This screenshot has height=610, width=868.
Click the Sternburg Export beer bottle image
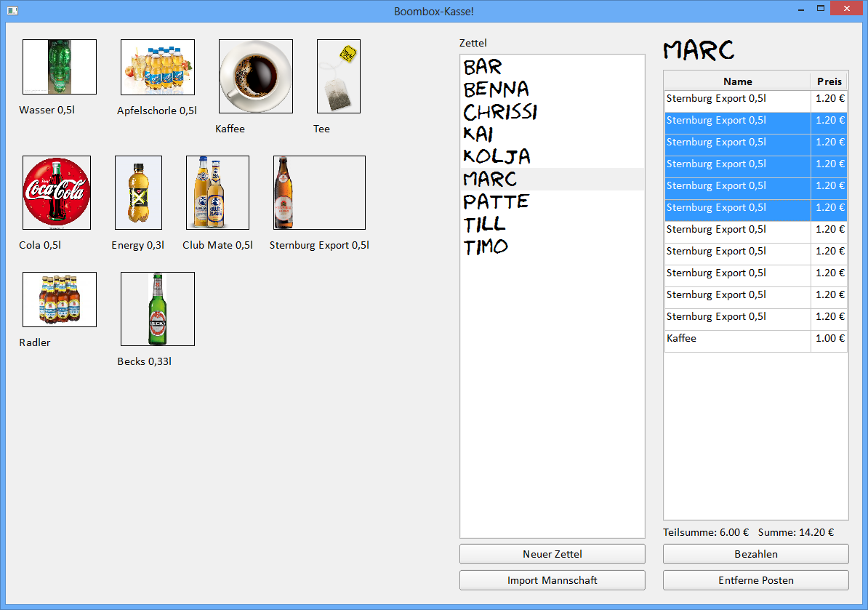(x=319, y=193)
